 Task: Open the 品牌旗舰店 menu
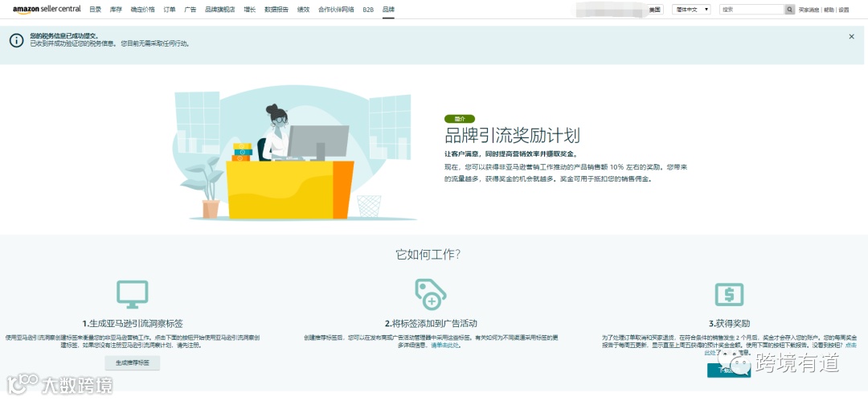point(219,10)
